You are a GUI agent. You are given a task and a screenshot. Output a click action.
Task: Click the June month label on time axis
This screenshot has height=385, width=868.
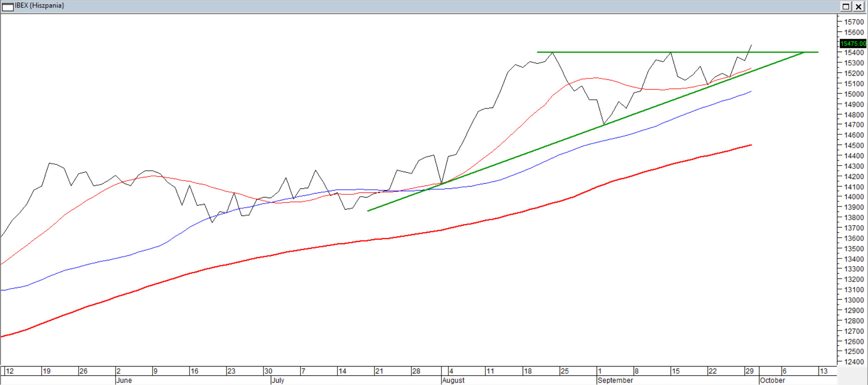pos(124,380)
